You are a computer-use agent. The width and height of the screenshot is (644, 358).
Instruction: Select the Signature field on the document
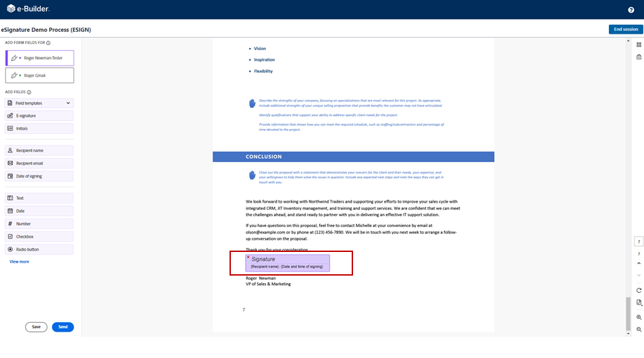(x=288, y=263)
